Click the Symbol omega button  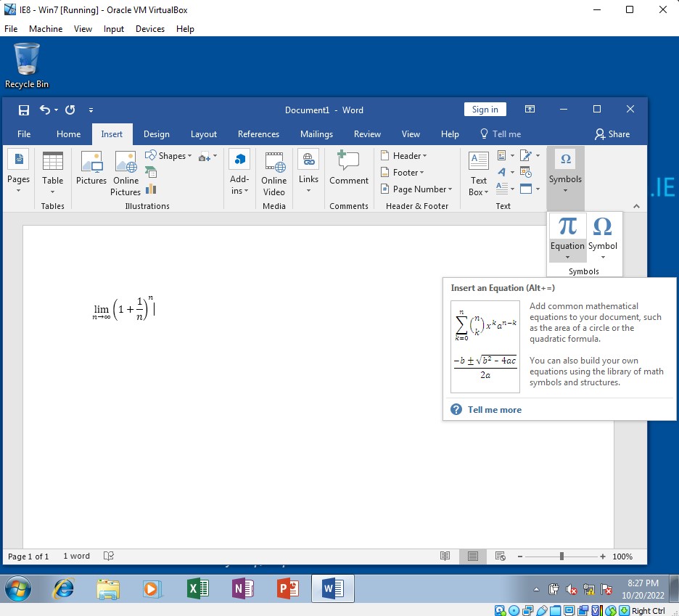602,237
